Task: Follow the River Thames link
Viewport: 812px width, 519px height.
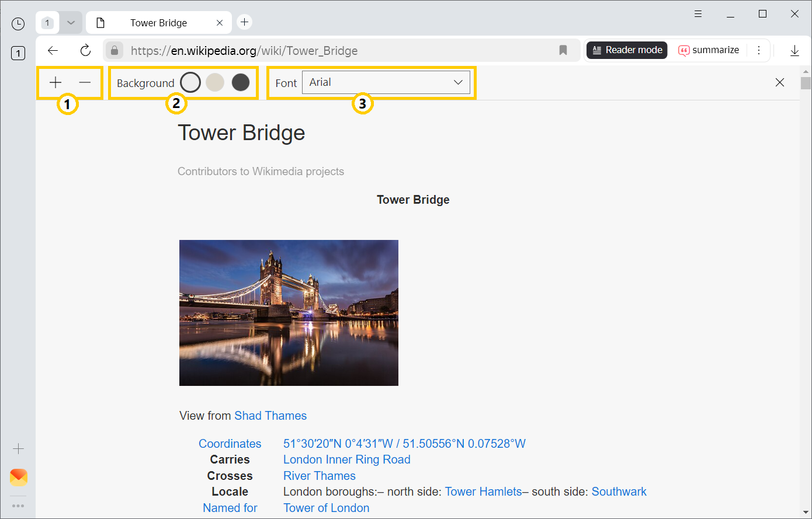Action: coord(319,475)
